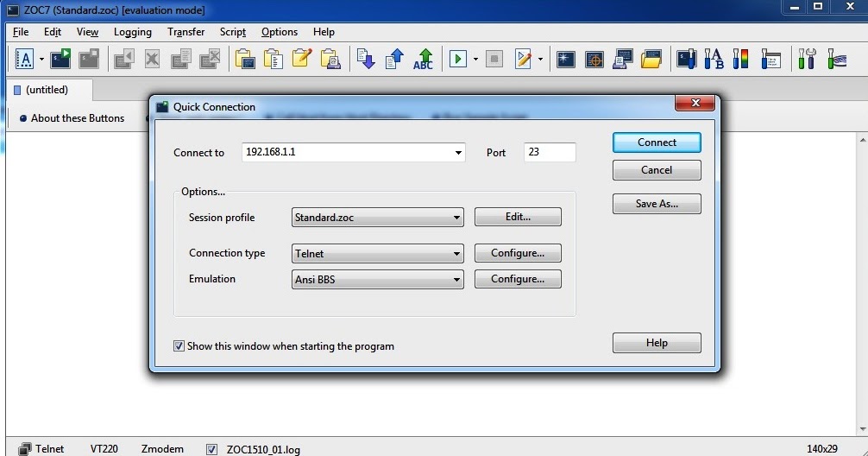
Task: Open the Options menu
Action: (280, 32)
